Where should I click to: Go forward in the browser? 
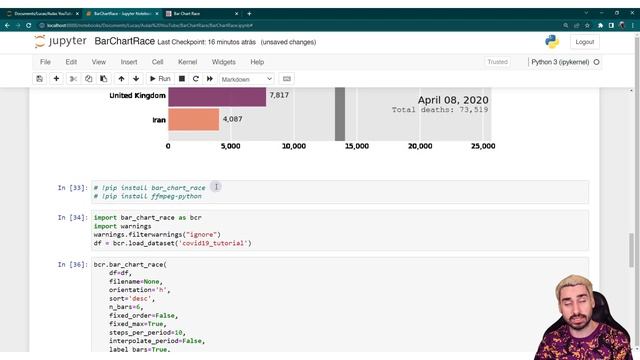[18, 25]
